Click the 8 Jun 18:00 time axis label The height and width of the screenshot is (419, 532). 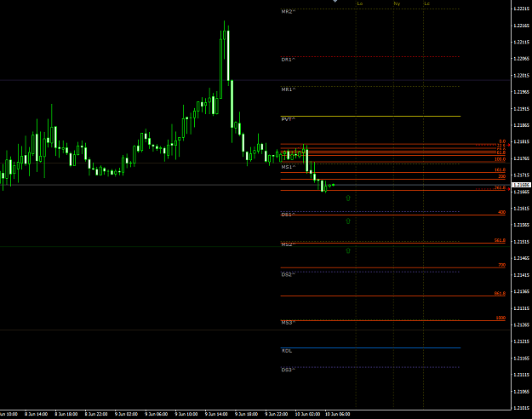pos(66,414)
